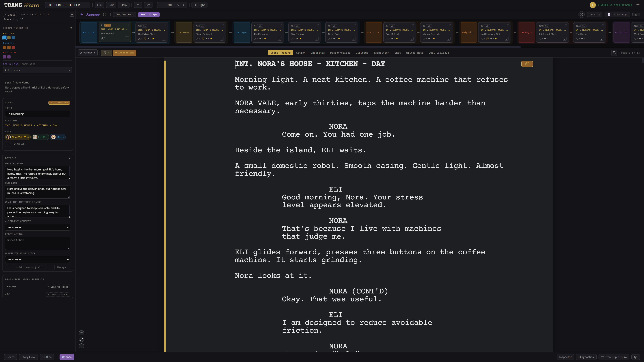
Task: Switch to the Story Flow tab
Action: point(28,357)
